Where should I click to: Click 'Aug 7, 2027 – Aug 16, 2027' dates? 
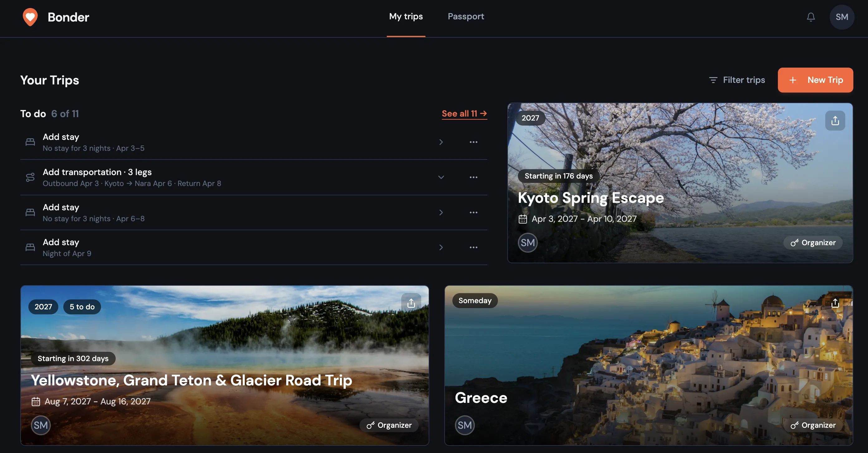(x=97, y=402)
